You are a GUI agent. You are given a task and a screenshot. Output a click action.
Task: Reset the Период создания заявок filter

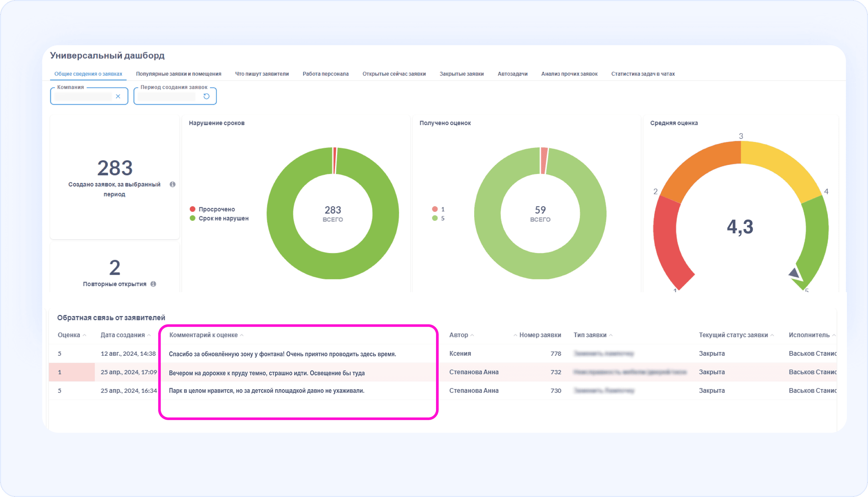pos(206,96)
